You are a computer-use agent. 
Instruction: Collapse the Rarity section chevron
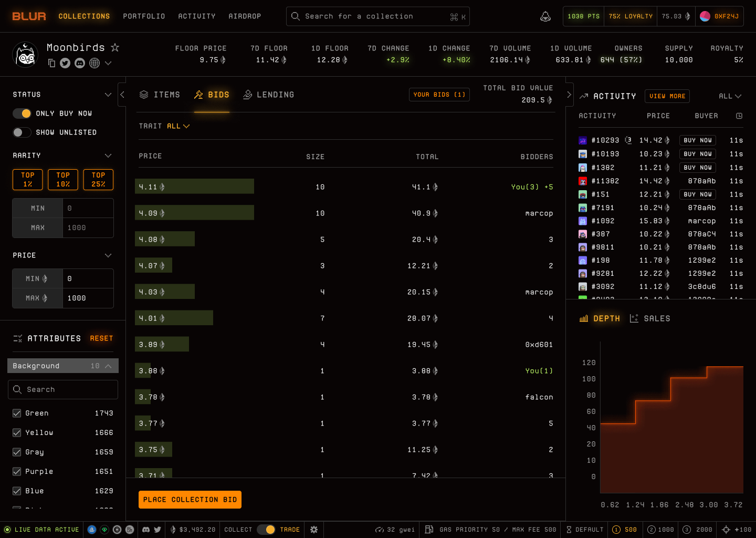click(x=108, y=156)
